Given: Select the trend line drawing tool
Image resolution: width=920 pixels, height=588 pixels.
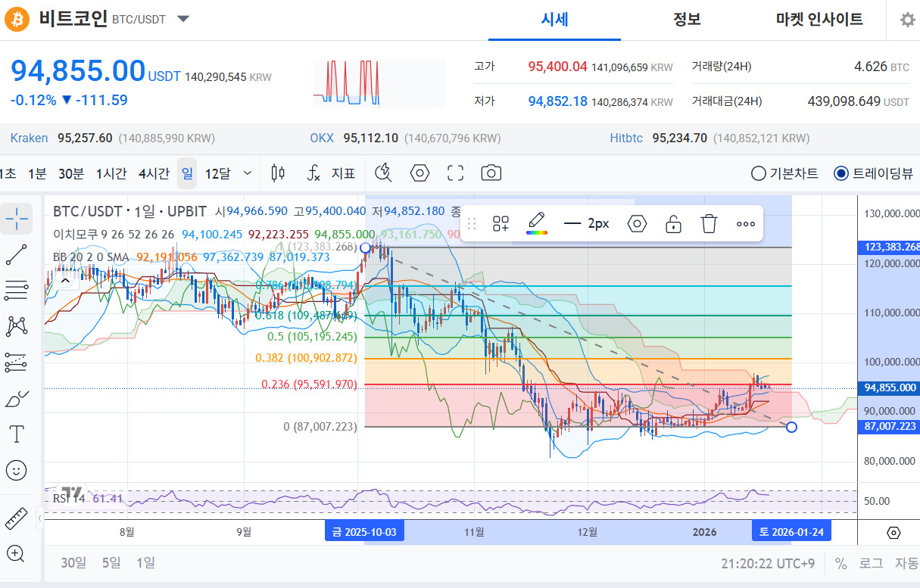Looking at the screenshot, I should click(x=17, y=255).
